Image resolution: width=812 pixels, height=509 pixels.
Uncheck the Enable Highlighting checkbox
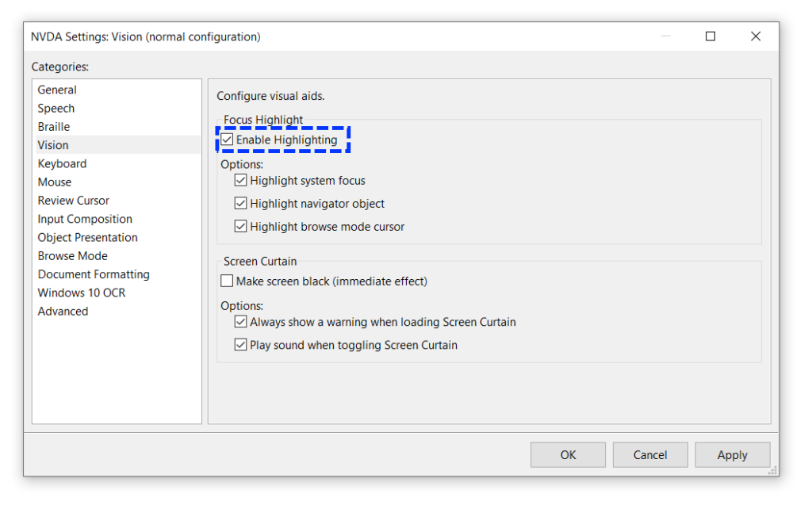click(x=227, y=140)
